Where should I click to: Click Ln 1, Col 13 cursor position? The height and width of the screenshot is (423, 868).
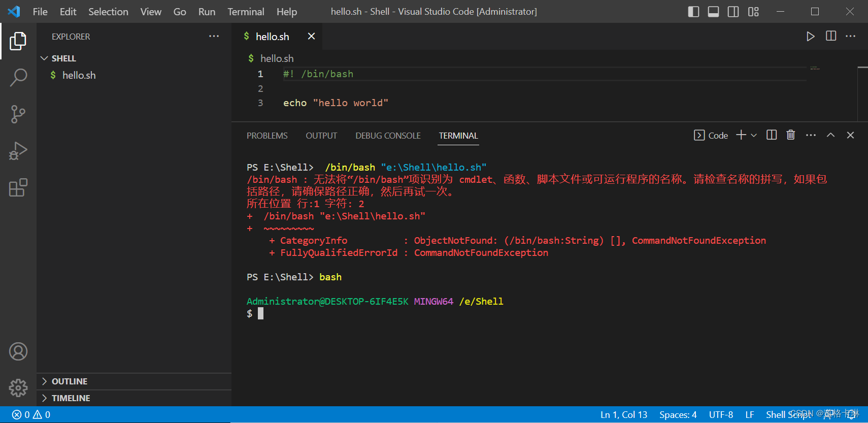pos(624,415)
